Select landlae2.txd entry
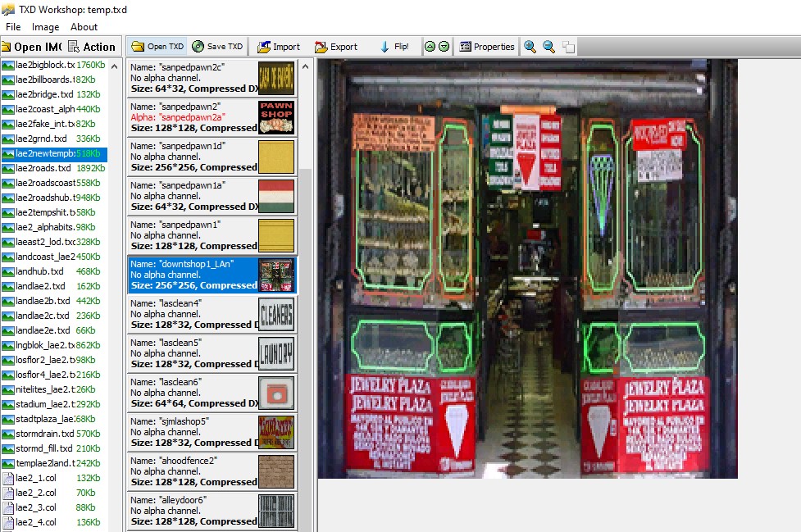Screen dimensions: 801x532 coord(54,286)
